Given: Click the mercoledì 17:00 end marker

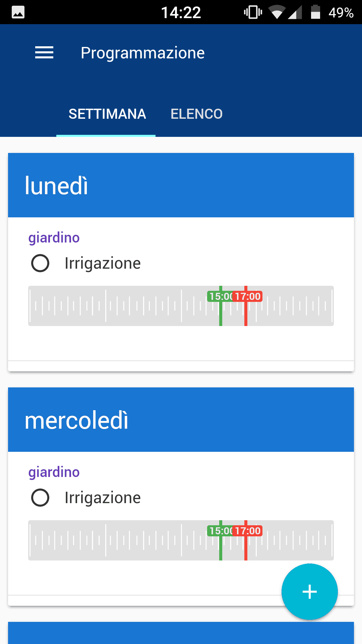Looking at the screenshot, I should pyautogui.click(x=248, y=531).
